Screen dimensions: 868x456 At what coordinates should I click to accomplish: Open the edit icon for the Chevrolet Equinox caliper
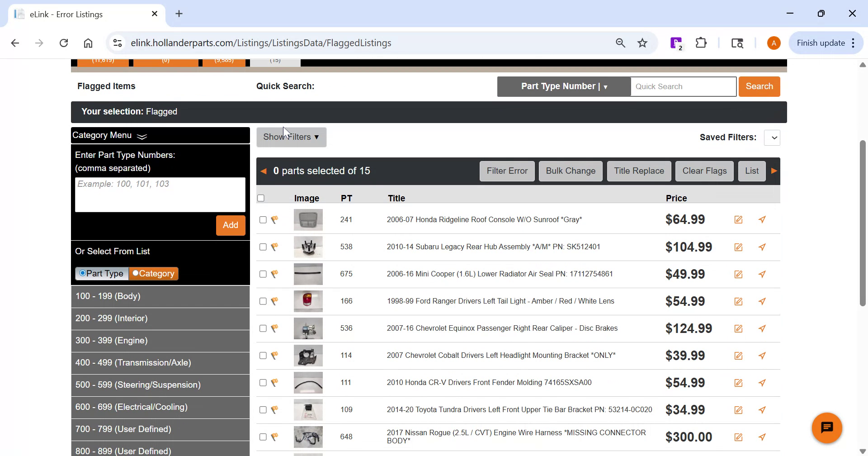(x=739, y=328)
